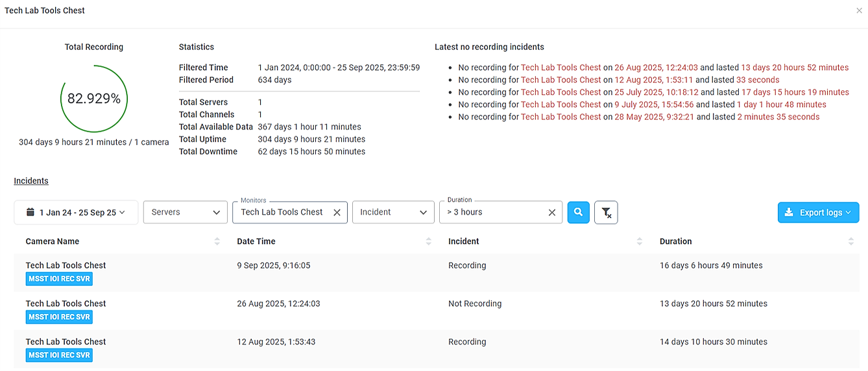Sort by Incident column arrows
Image resolution: width=868 pixels, height=371 pixels.
pos(640,241)
